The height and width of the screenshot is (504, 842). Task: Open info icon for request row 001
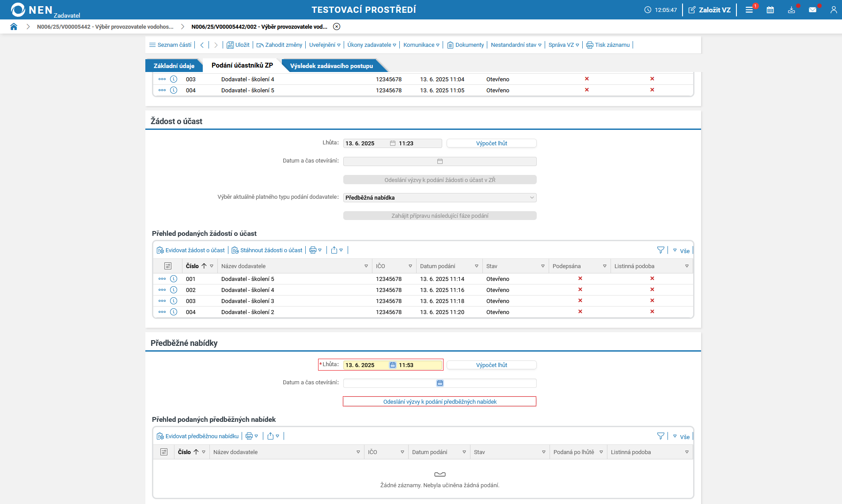point(174,279)
